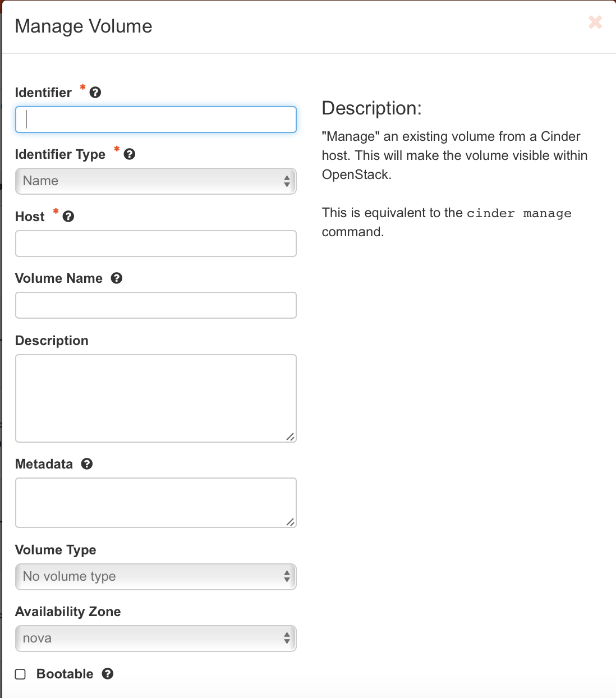Click the Host field help icon
616x698 pixels.
click(68, 217)
